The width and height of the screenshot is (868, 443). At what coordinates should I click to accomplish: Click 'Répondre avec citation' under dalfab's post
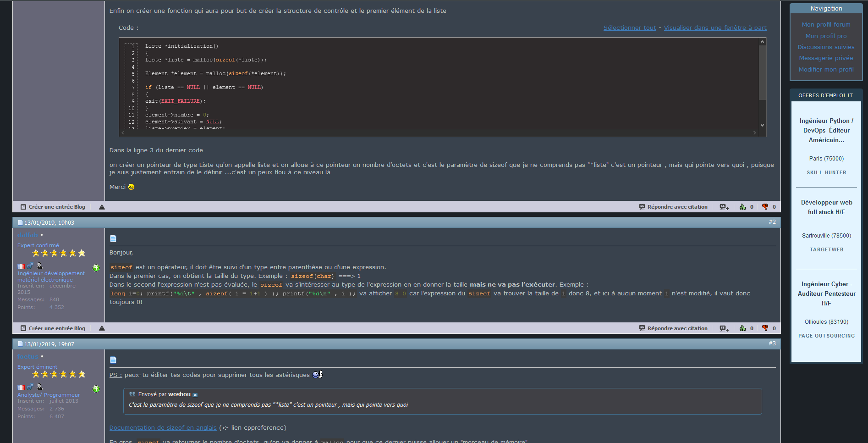(673, 328)
